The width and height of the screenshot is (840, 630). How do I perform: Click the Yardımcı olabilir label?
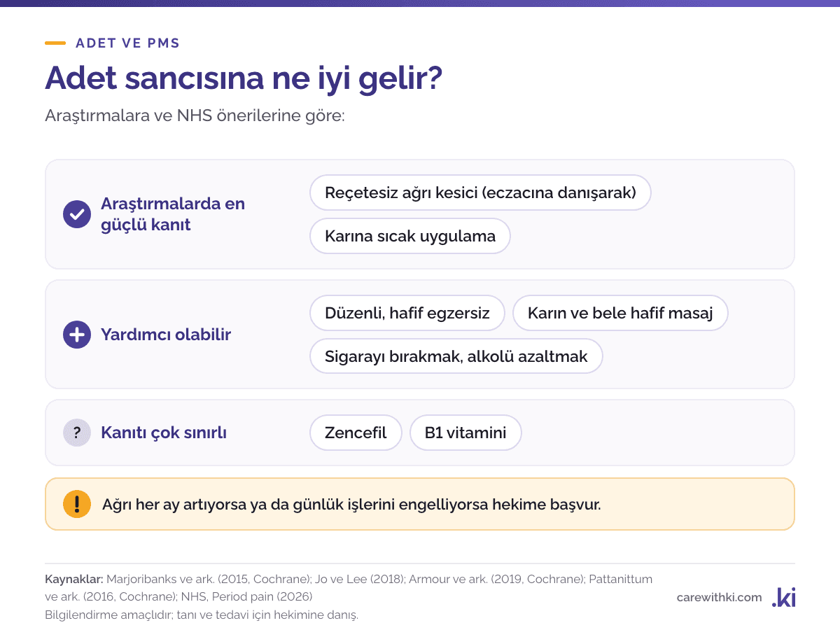pos(166,335)
